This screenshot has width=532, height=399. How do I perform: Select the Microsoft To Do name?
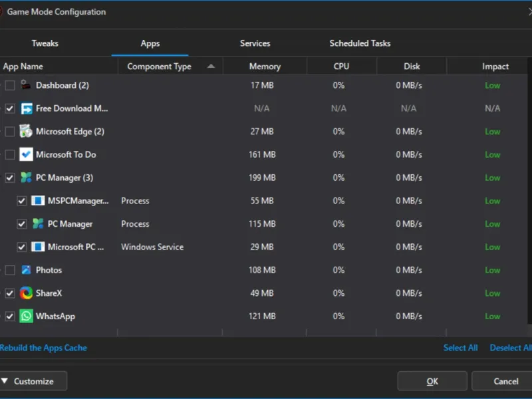66,154
